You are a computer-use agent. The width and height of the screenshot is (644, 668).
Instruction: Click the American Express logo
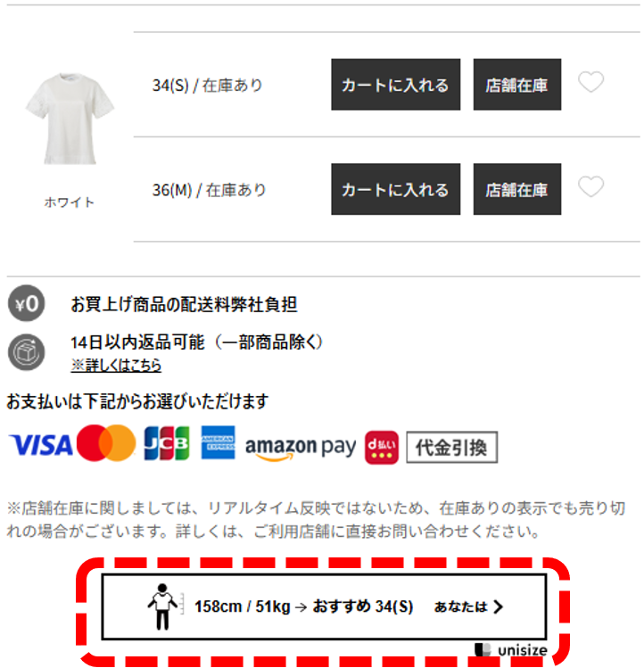pos(218,442)
